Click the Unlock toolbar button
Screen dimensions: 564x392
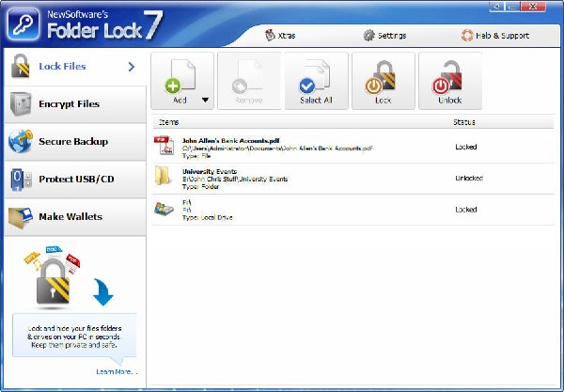[x=450, y=81]
